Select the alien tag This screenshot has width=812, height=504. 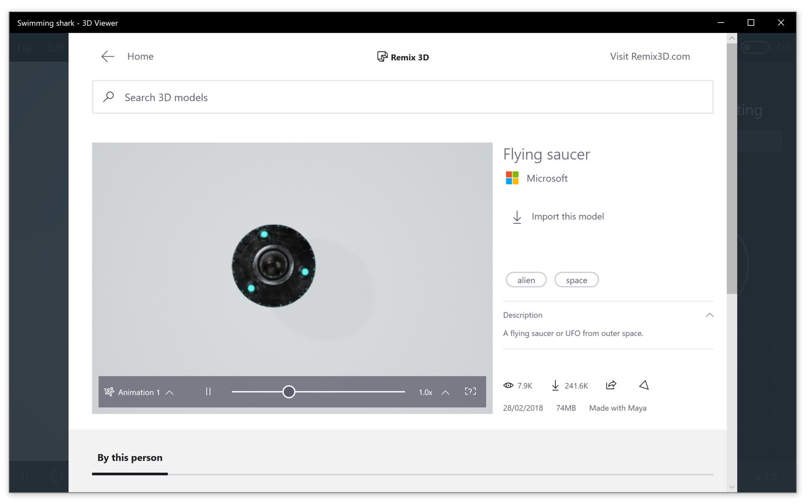tap(526, 280)
